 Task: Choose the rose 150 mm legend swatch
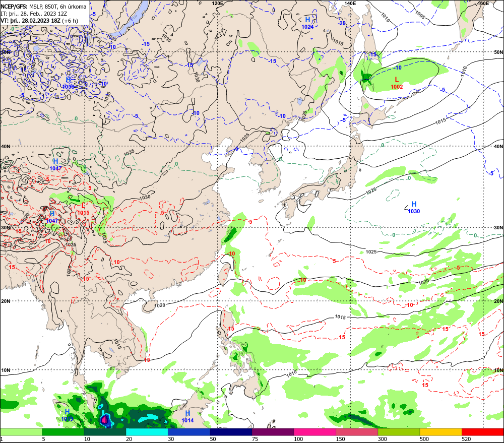tap(357, 432)
